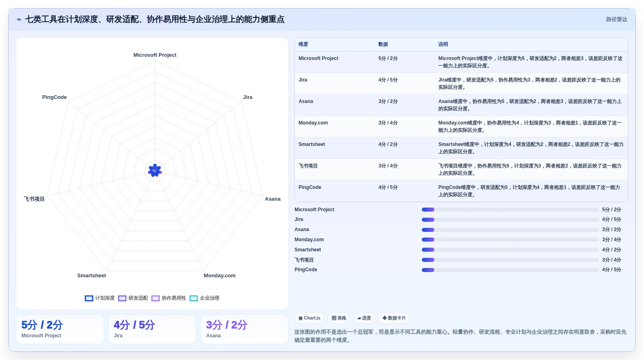Select the Asana table row name

[306, 101]
